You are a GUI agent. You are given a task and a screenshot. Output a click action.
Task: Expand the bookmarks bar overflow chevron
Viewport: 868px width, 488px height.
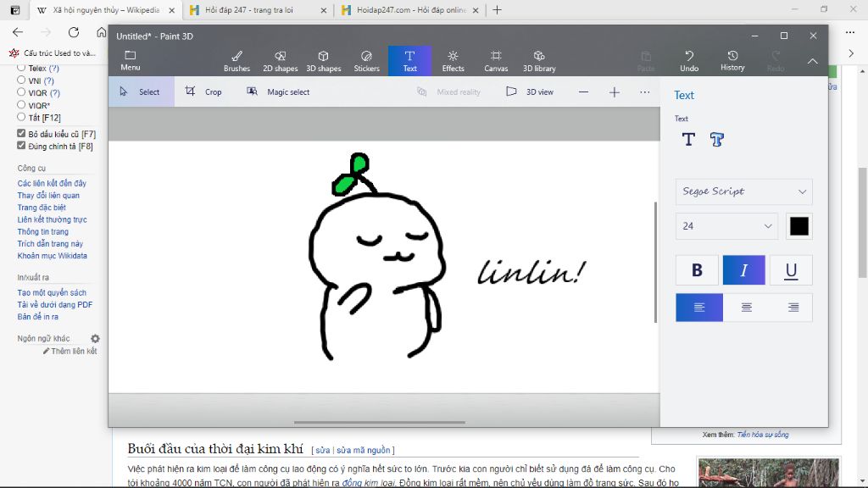pos(851,53)
